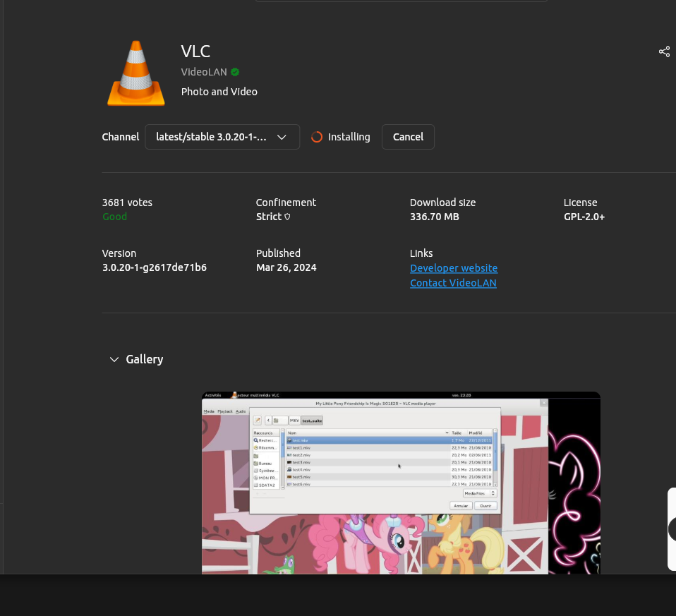Image resolution: width=676 pixels, height=616 pixels.
Task: Click the Photo and Video category text
Action: click(219, 92)
